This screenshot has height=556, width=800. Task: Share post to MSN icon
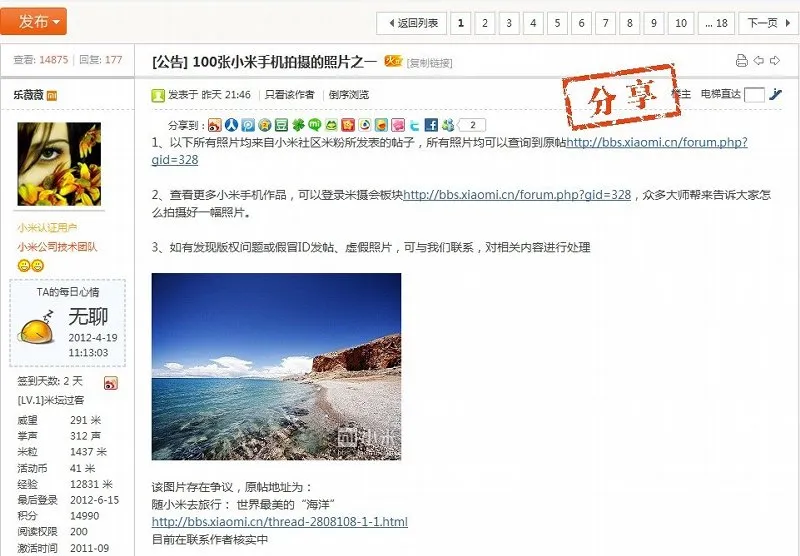[x=448, y=125]
